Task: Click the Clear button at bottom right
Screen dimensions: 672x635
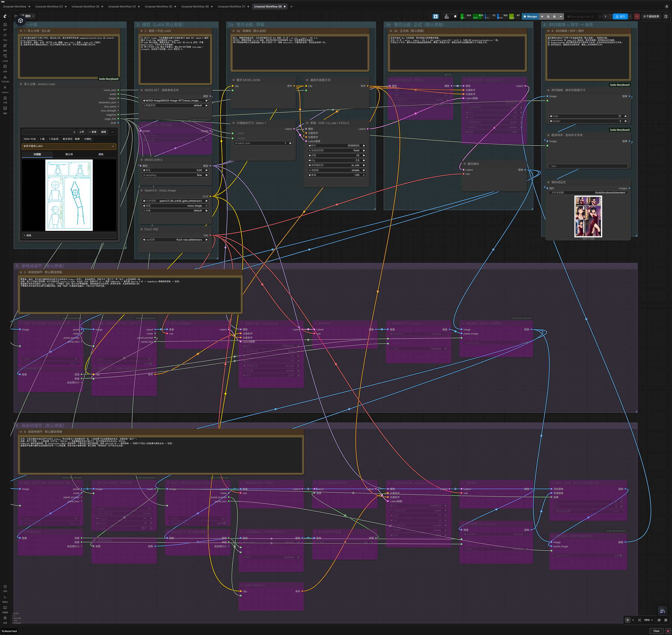Action: 656,631
